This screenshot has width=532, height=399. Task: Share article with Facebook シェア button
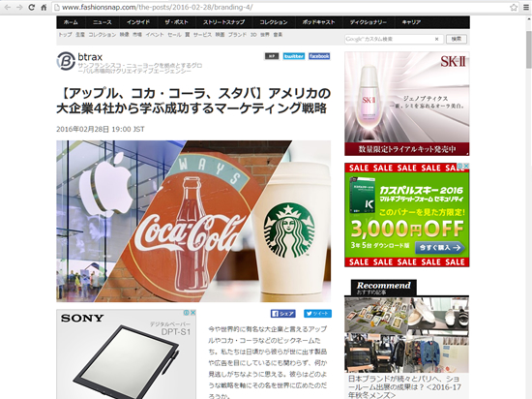[x=283, y=314]
